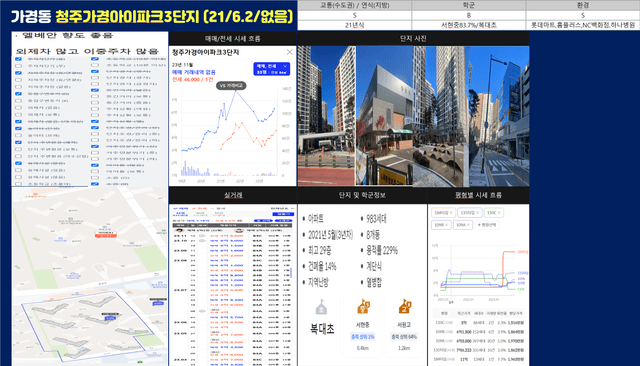Image resolution: width=640 pixels, height=366 pixels.
Task: Open the 매매, 전세 area-type dropdown
Action: (x=271, y=69)
